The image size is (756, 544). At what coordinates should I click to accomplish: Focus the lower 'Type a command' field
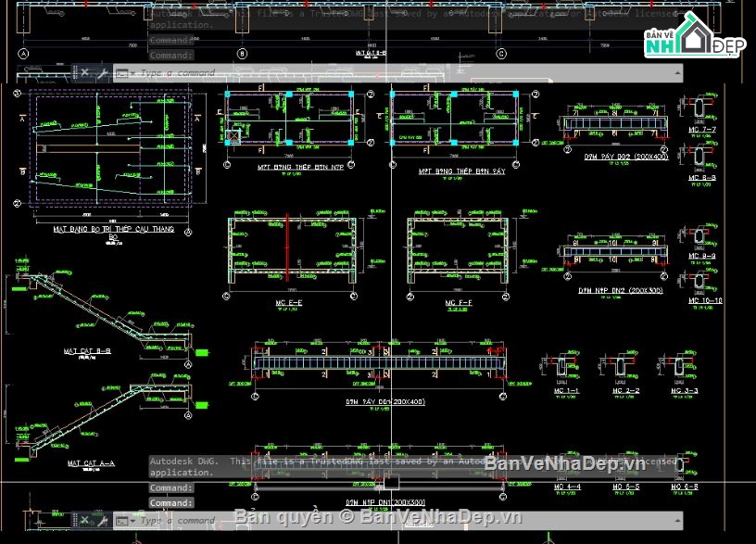185,521
